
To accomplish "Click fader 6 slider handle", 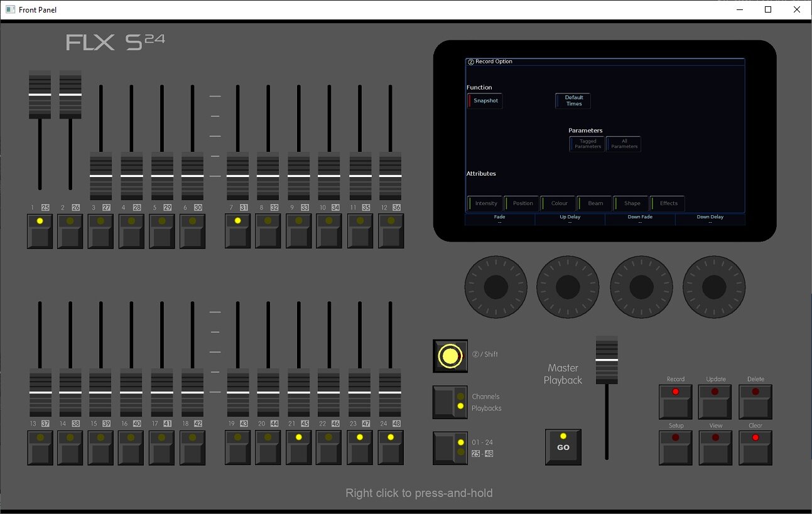I will coord(192,176).
